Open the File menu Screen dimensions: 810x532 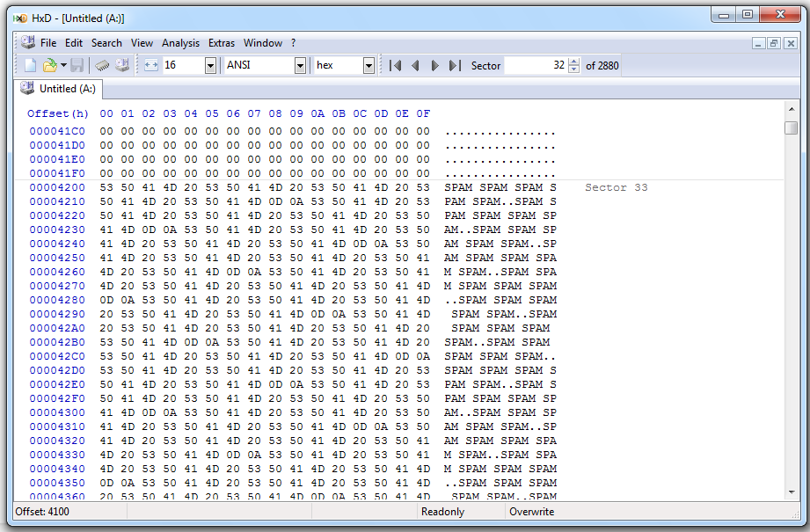pyautogui.click(x=48, y=43)
